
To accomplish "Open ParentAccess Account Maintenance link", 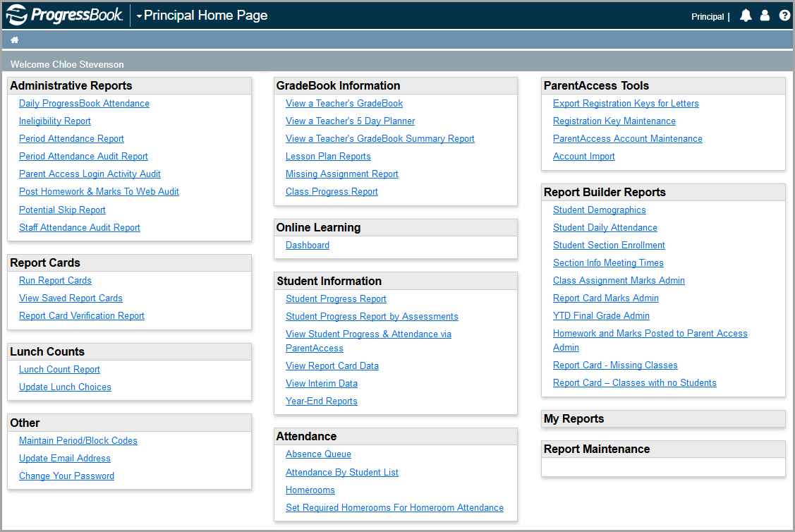I will click(x=628, y=139).
